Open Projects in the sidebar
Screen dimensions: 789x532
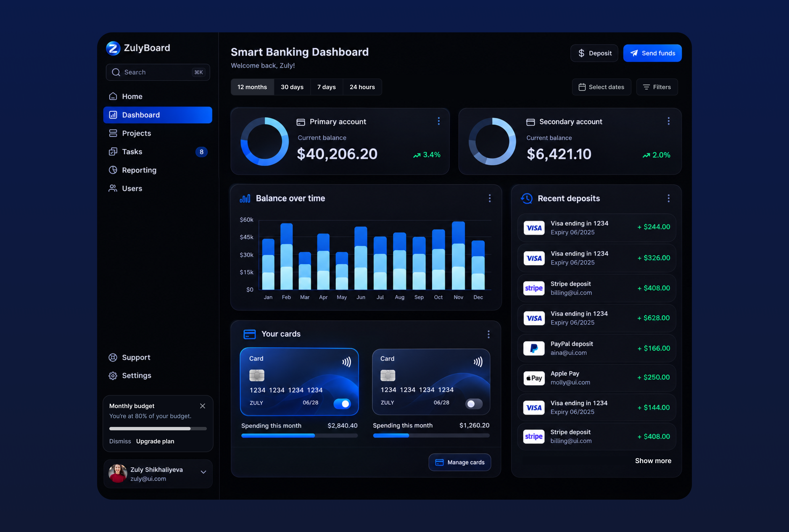[158, 133]
